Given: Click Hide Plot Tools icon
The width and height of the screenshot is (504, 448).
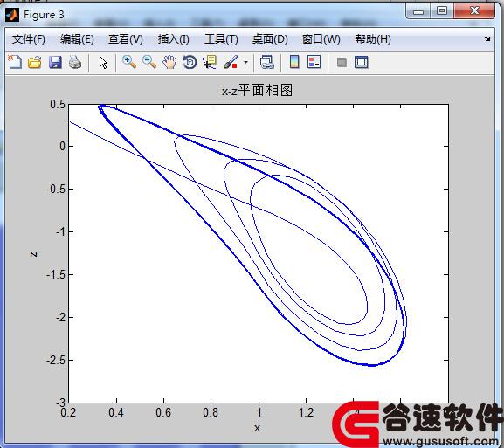Looking at the screenshot, I should 342,62.
